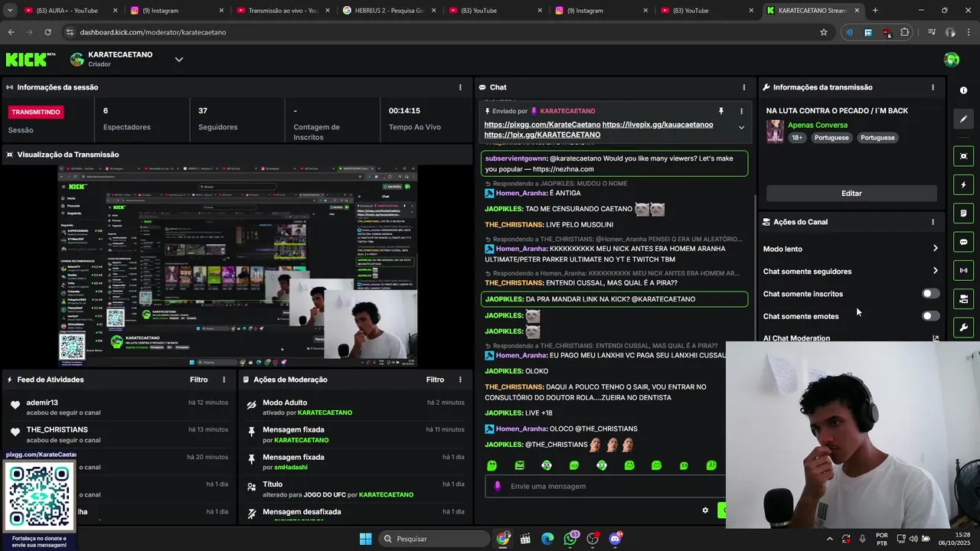Open Informações da sessão three-dot menu
The image size is (980, 551).
click(460, 87)
